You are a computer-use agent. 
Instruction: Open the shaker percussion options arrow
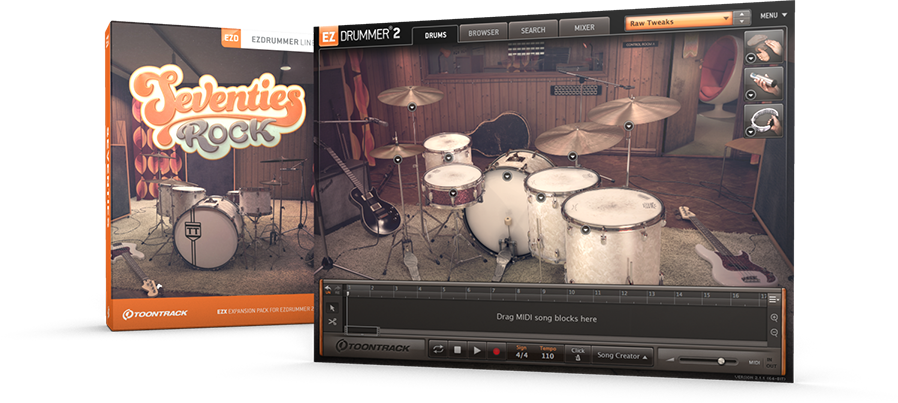point(750,95)
